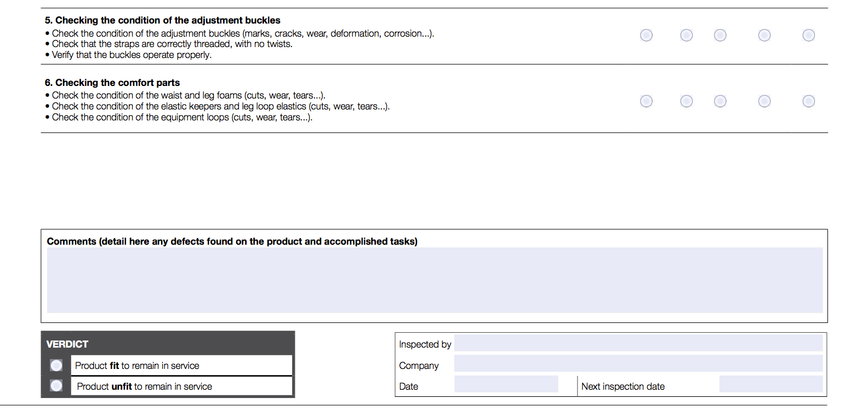Select third radio button in comfort parts row

pos(720,101)
